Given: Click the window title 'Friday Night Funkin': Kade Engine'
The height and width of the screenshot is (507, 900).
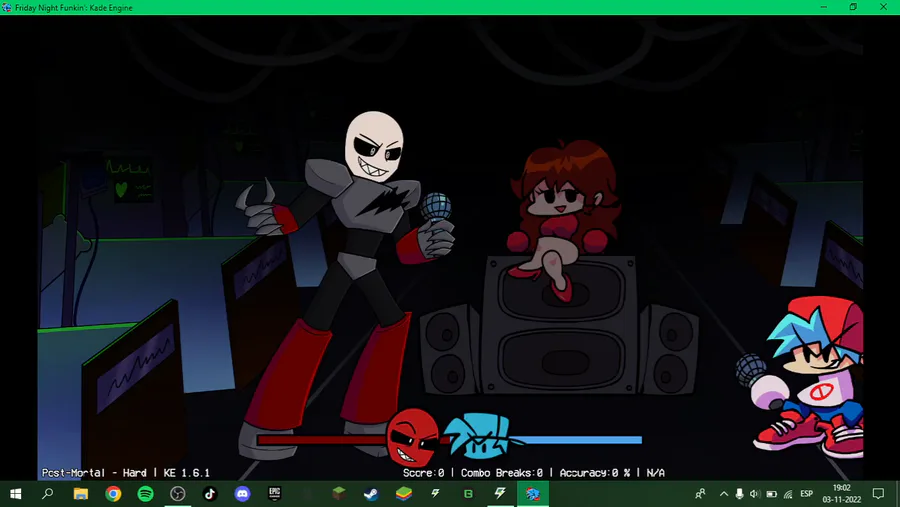Looking at the screenshot, I should [74, 7].
